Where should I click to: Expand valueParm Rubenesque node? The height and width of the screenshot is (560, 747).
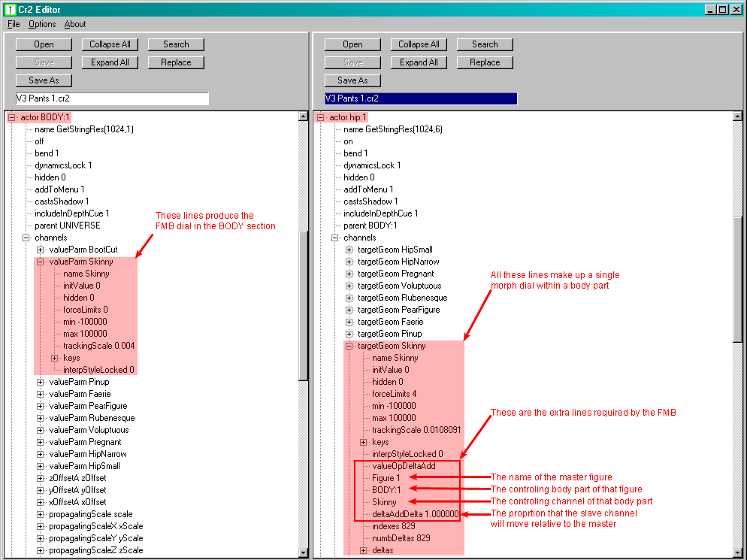tap(40, 418)
